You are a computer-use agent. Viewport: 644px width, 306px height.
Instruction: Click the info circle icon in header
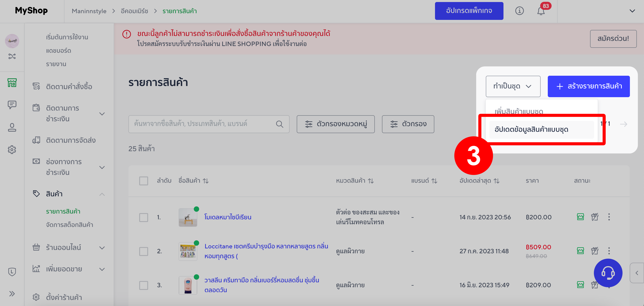pos(519,11)
